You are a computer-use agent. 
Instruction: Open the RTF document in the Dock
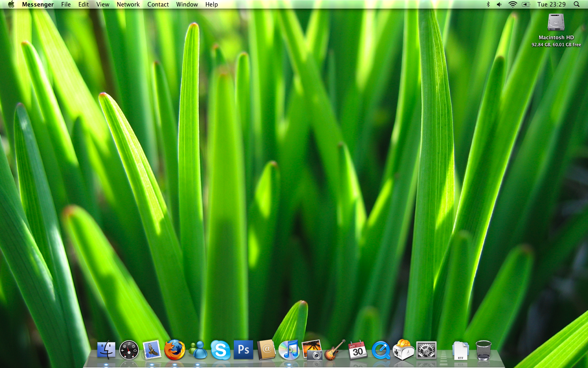tap(461, 351)
